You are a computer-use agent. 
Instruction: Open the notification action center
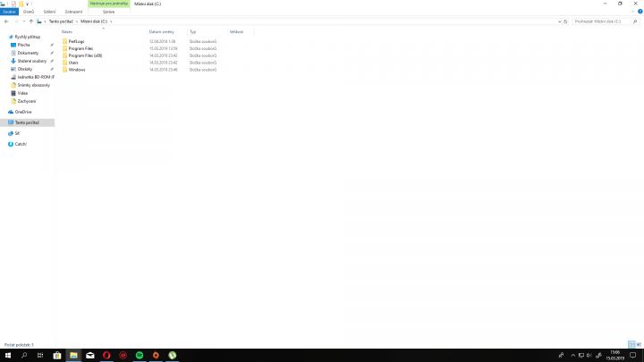point(633,356)
